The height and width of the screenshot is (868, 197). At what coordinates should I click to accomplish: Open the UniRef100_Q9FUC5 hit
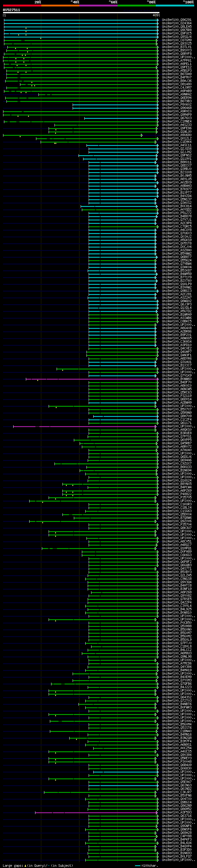click(x=176, y=33)
